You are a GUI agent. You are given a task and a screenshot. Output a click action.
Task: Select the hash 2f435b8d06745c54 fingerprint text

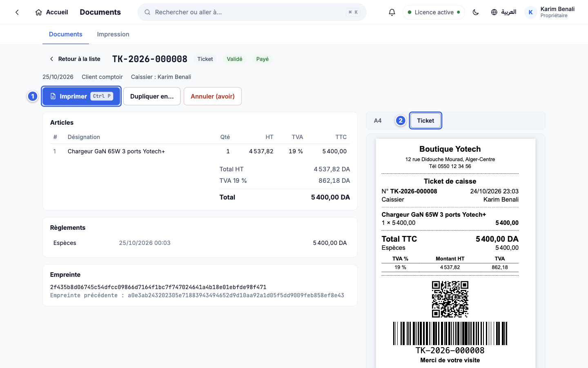pos(158,287)
